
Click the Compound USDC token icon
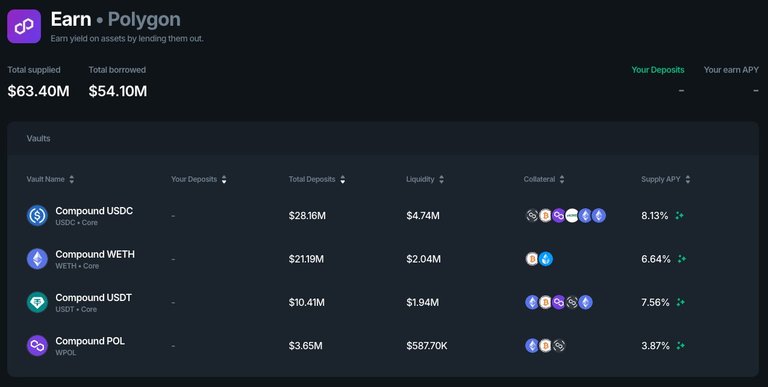(x=37, y=216)
